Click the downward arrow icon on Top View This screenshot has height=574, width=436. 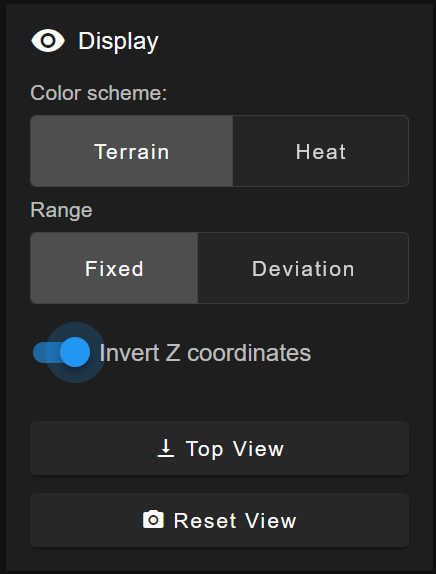(165, 448)
